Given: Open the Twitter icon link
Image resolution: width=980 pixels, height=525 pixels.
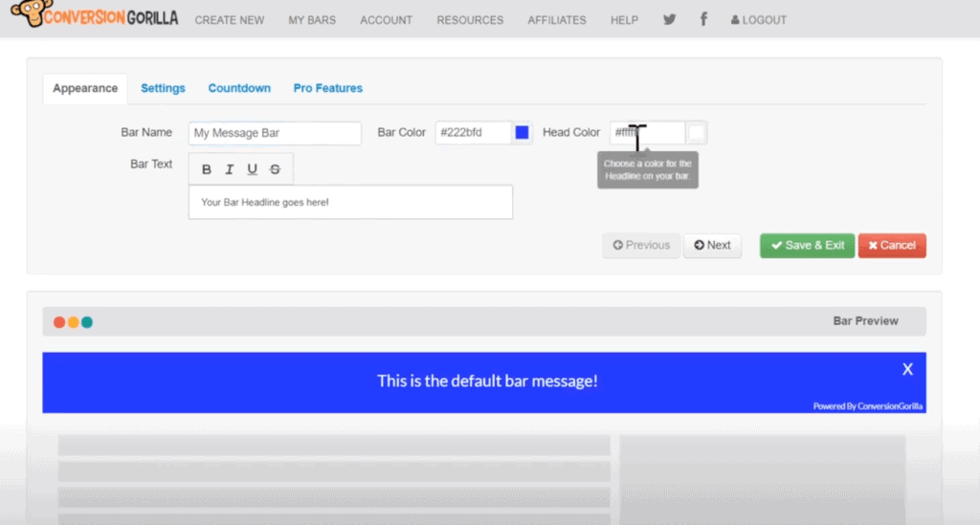Looking at the screenshot, I should 668,19.
